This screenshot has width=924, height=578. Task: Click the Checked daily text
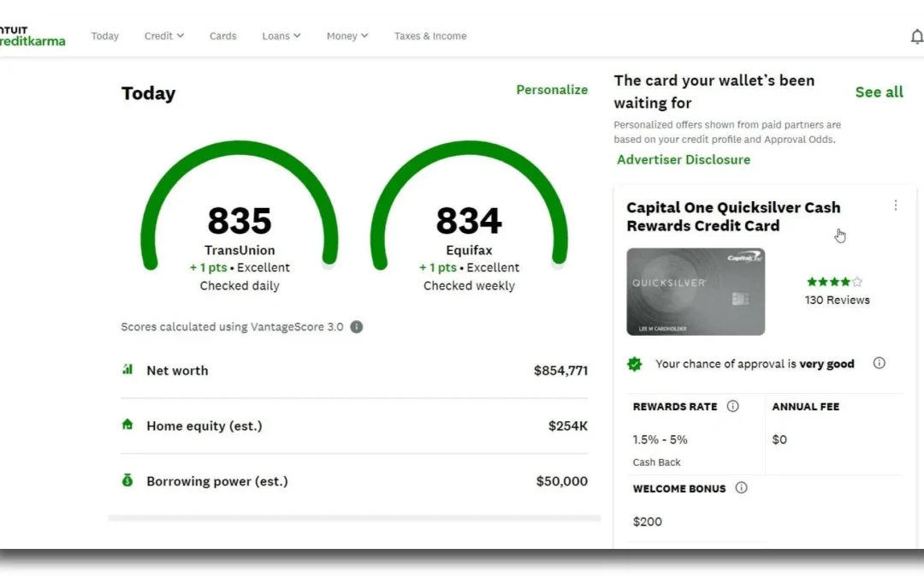click(240, 285)
